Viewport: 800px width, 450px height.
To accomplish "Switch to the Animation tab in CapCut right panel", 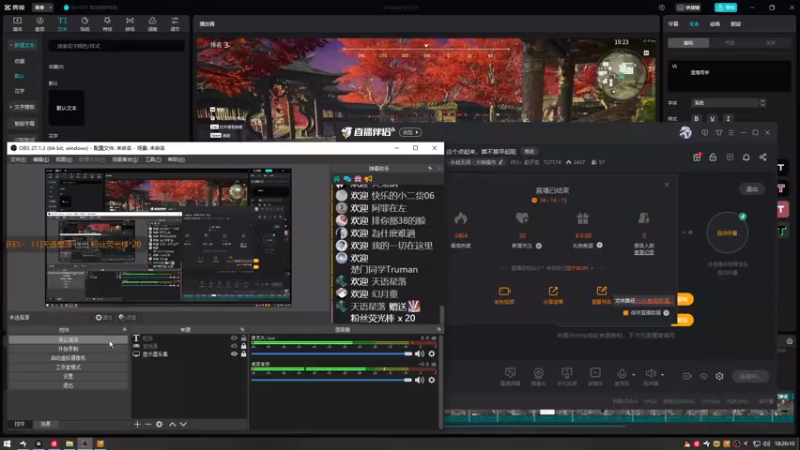I will point(715,24).
